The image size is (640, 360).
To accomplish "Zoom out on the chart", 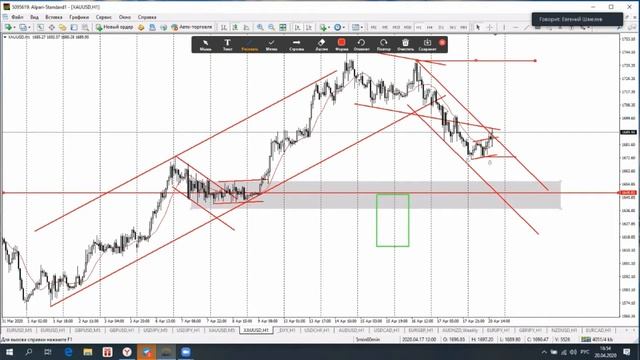I will tap(271, 27).
